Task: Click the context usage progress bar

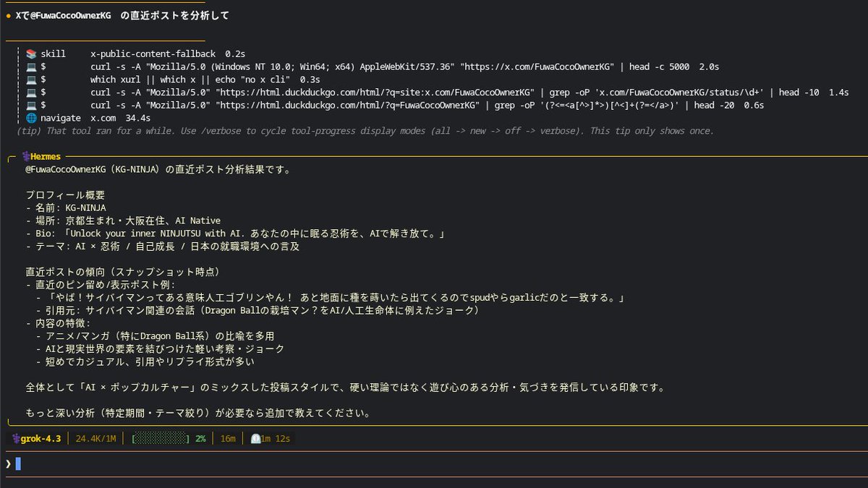Action: tap(161, 439)
